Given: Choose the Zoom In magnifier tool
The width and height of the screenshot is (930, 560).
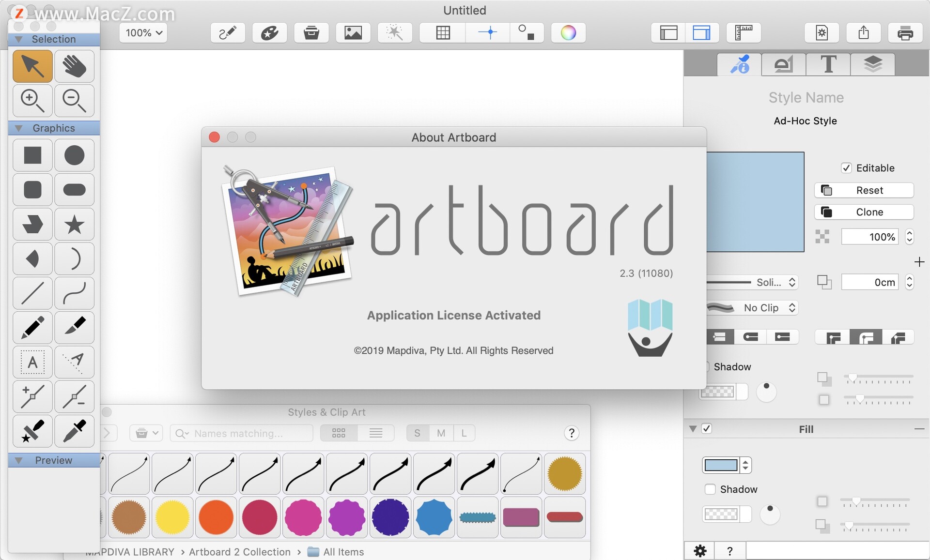Looking at the screenshot, I should click(32, 101).
